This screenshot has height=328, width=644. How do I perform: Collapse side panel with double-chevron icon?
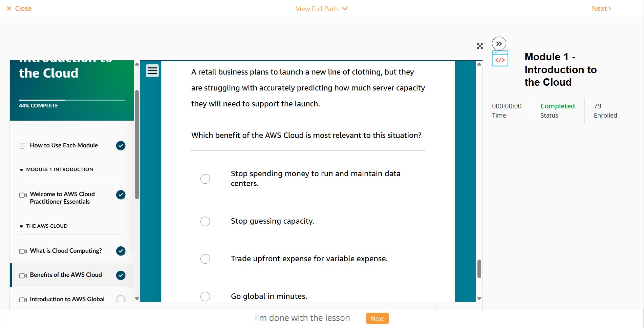(x=499, y=44)
